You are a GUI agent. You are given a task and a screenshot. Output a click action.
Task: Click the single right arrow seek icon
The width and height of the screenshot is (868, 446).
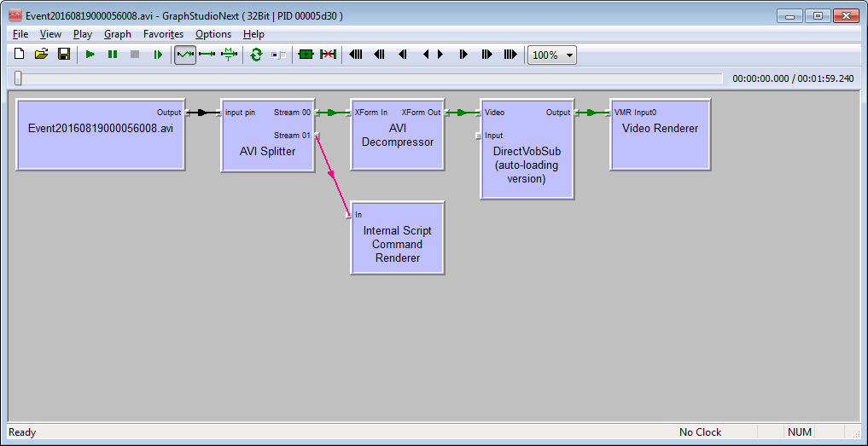pyautogui.click(x=440, y=55)
